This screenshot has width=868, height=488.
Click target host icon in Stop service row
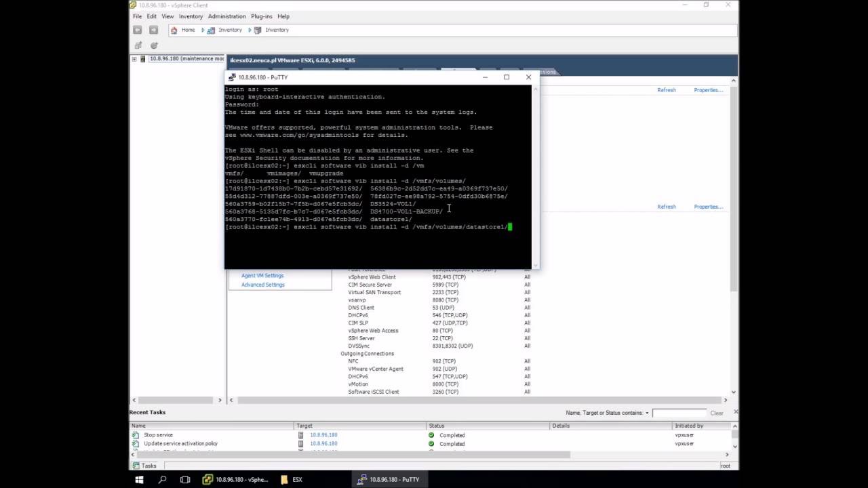(301, 435)
